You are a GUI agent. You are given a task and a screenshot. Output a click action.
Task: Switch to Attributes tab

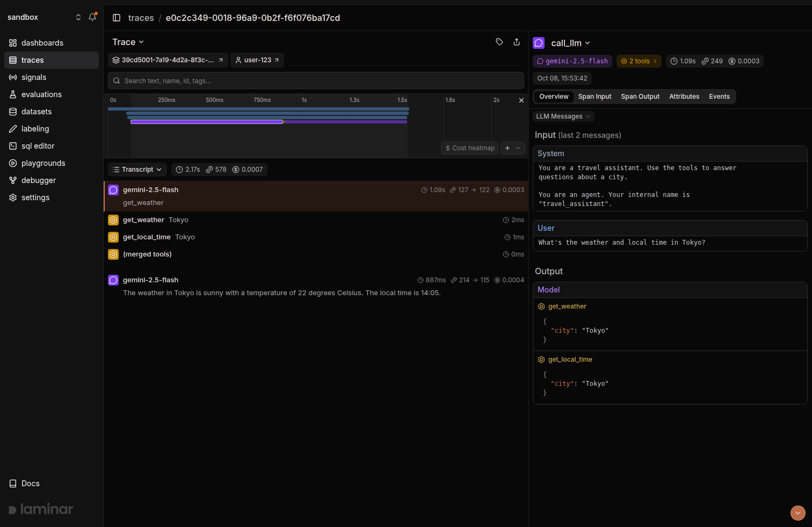coord(684,97)
